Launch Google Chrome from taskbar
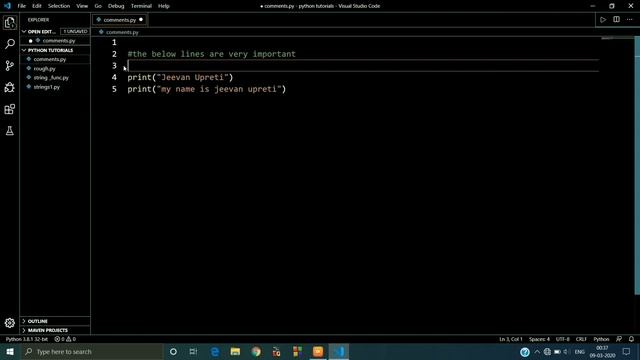 click(x=256, y=351)
